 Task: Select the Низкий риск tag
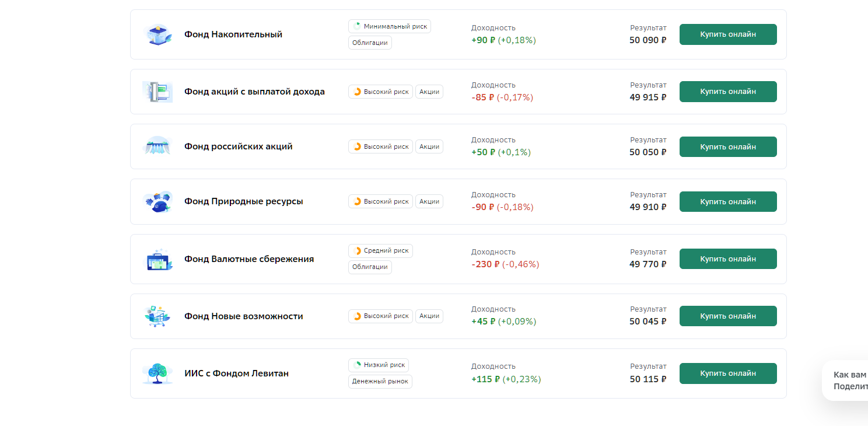point(379,365)
